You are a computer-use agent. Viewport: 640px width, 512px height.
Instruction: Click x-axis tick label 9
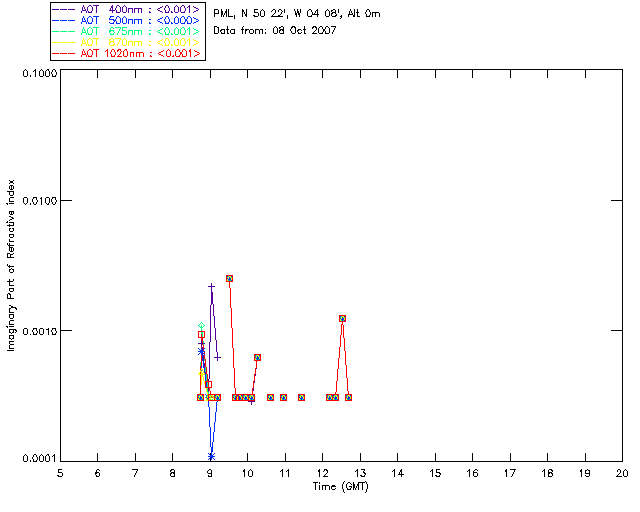pos(210,473)
